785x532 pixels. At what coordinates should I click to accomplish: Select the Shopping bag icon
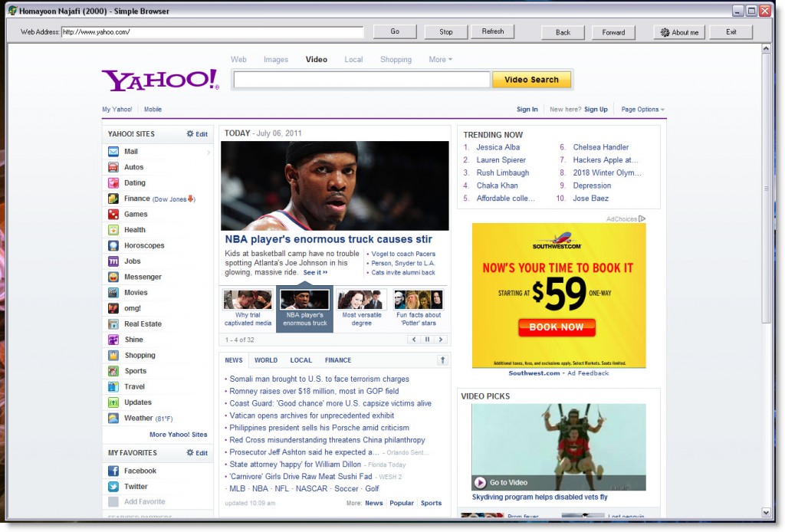[x=113, y=356]
